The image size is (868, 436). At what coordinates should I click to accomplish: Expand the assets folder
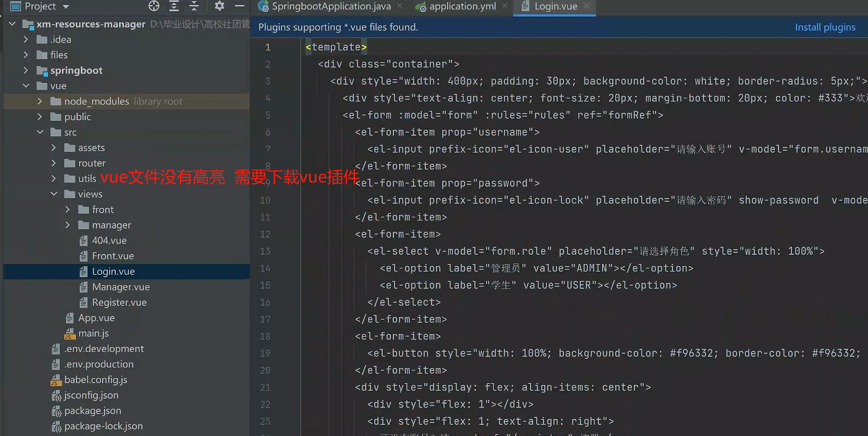54,148
